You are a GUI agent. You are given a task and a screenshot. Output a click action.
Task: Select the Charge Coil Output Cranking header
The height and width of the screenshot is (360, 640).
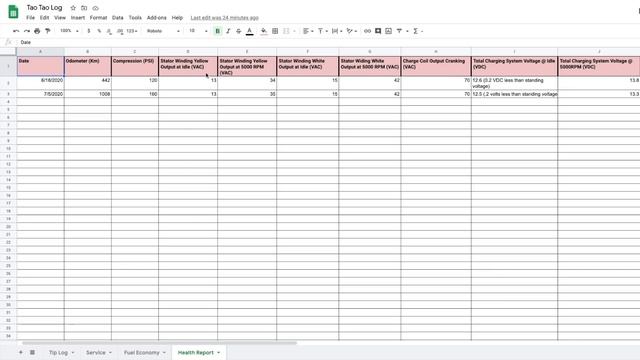coord(436,66)
